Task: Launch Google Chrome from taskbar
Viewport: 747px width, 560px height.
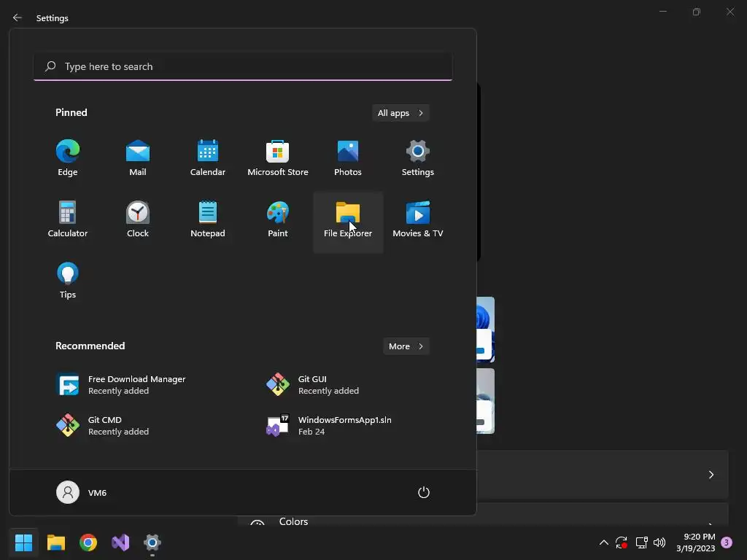Action: 88,542
